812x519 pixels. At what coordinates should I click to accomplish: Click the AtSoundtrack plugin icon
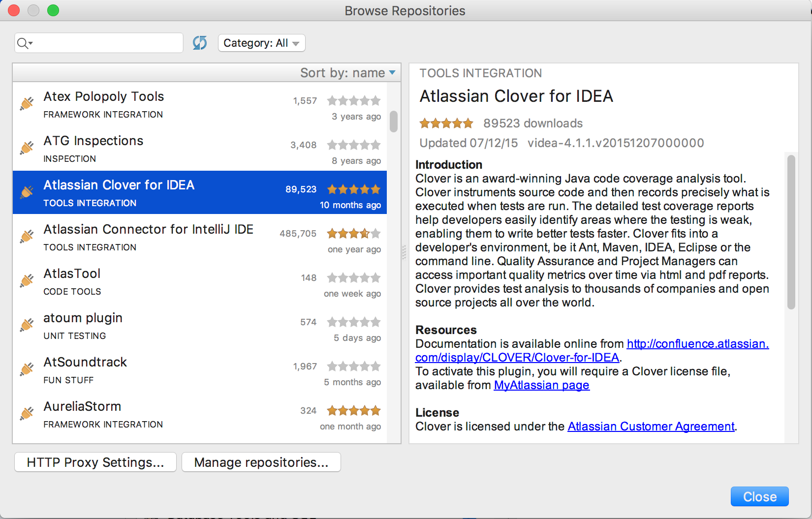click(x=27, y=369)
